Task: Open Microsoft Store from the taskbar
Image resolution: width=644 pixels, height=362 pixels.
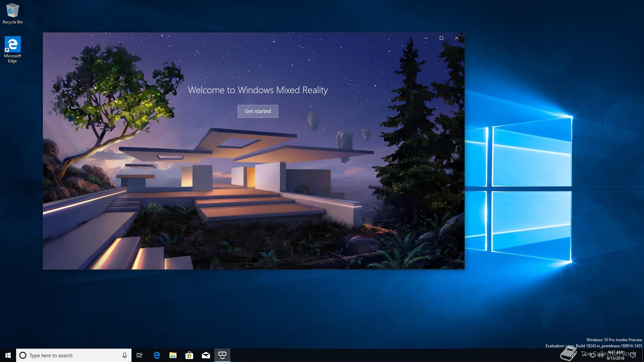Action: pyautogui.click(x=190, y=355)
